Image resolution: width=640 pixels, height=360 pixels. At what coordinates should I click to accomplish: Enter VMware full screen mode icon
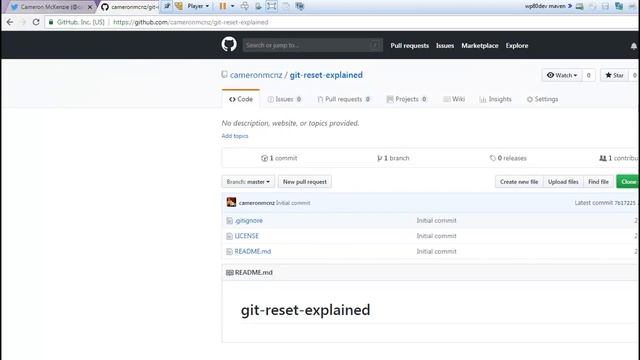coord(271,6)
